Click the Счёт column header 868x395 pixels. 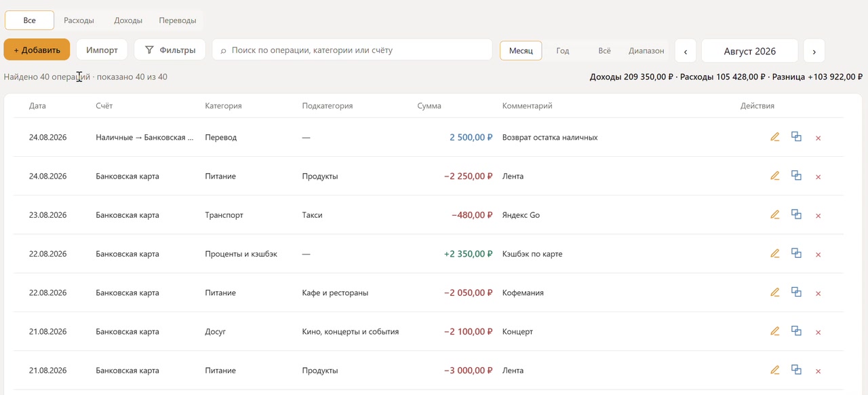pyautogui.click(x=104, y=106)
